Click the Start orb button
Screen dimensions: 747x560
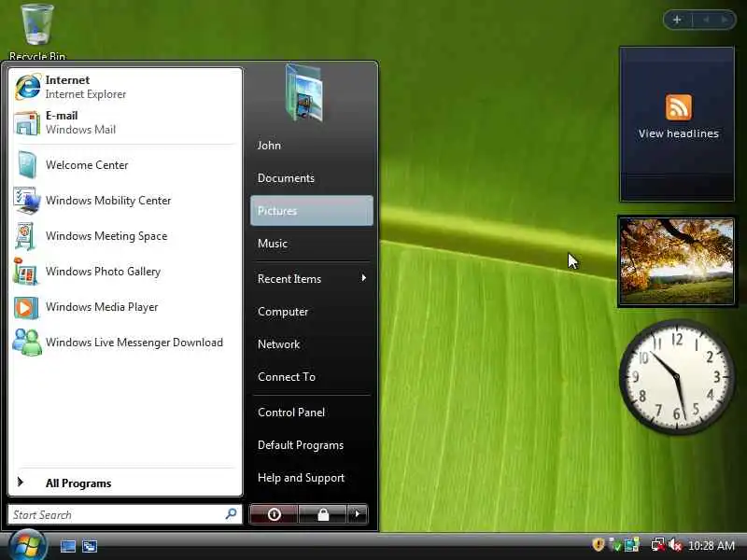pos(27,545)
